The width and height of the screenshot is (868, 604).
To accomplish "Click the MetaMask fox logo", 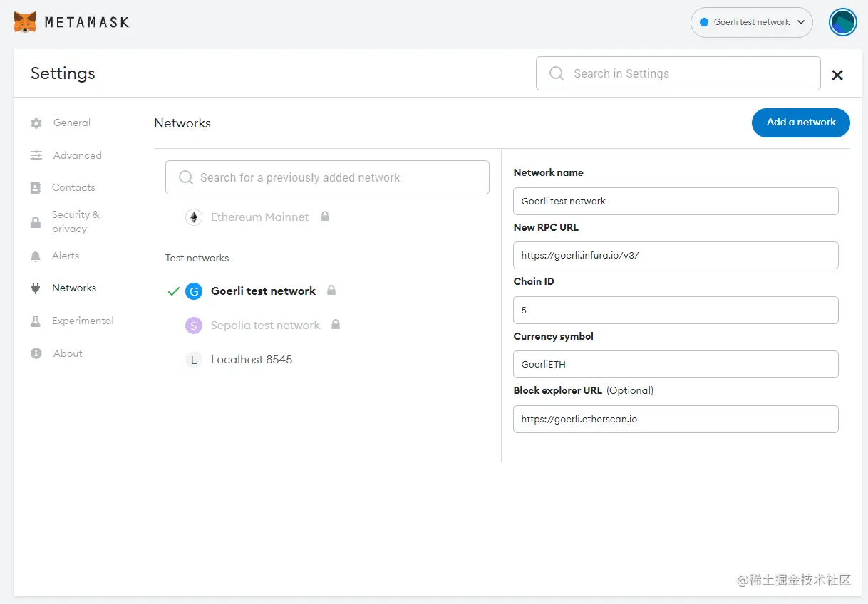I will [x=26, y=22].
